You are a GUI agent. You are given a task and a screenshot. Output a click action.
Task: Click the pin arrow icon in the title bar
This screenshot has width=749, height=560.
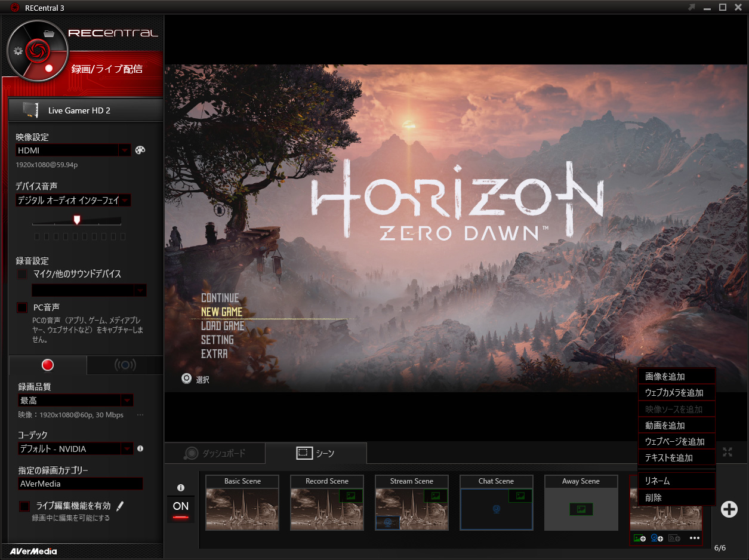pyautogui.click(x=692, y=7)
